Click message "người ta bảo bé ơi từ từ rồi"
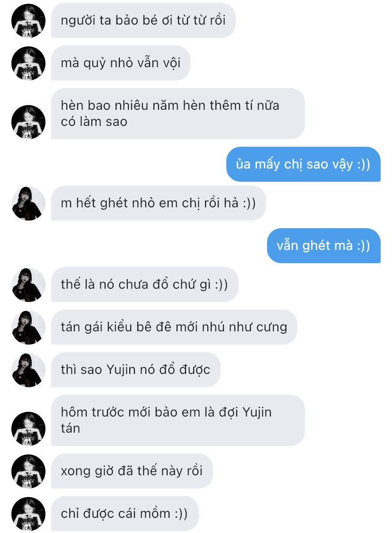The width and height of the screenshot is (392, 533). coord(143,20)
